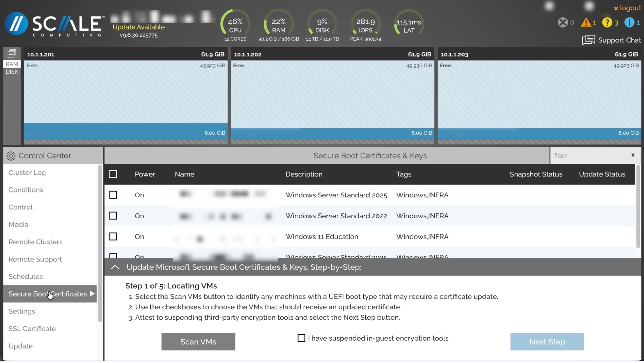
Task: Click node 10.1.1.201 used RAM bar
Action: coord(125,131)
